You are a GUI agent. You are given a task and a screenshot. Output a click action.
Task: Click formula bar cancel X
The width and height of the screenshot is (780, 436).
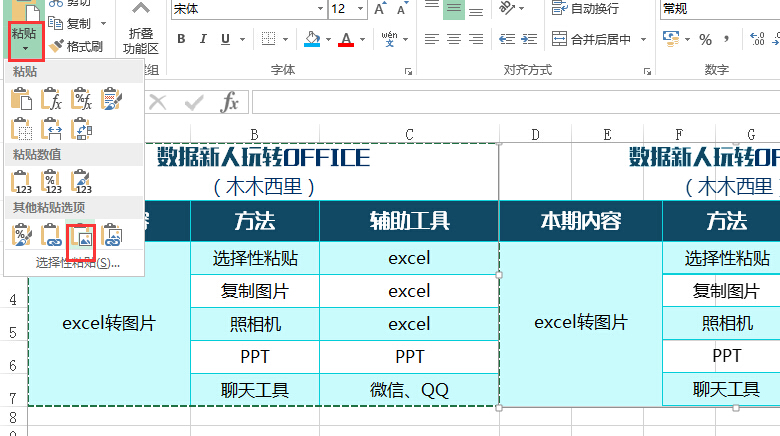(158, 103)
